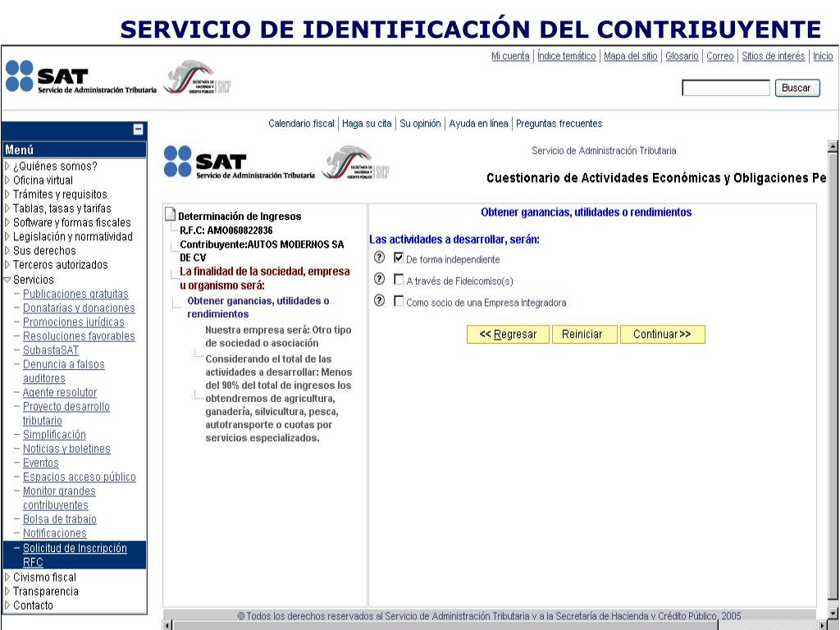Open Correo link
The height and width of the screenshot is (630, 840).
[x=720, y=56]
